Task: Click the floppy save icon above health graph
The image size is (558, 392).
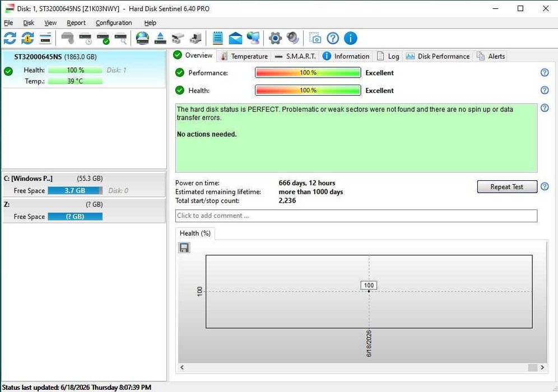Action: (x=184, y=248)
